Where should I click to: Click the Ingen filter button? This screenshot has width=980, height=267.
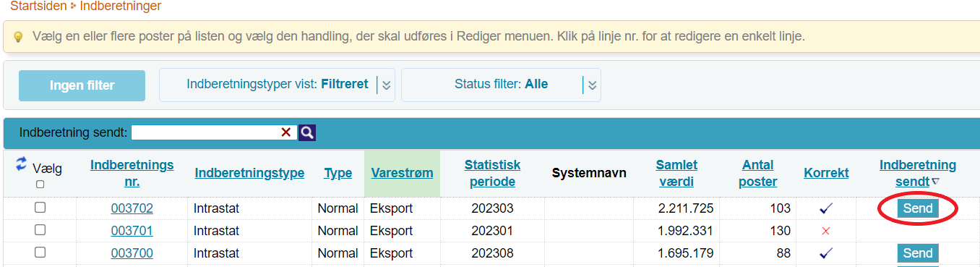pyautogui.click(x=82, y=85)
